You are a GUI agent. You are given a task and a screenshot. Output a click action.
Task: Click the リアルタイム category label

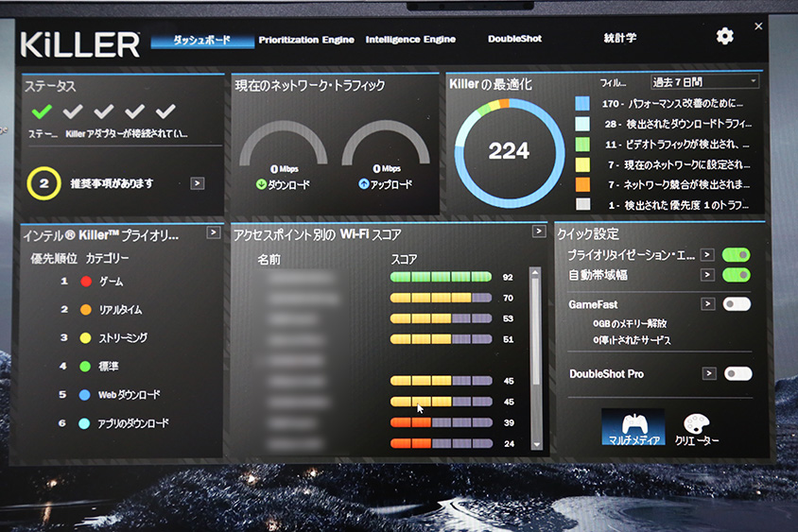(x=120, y=309)
